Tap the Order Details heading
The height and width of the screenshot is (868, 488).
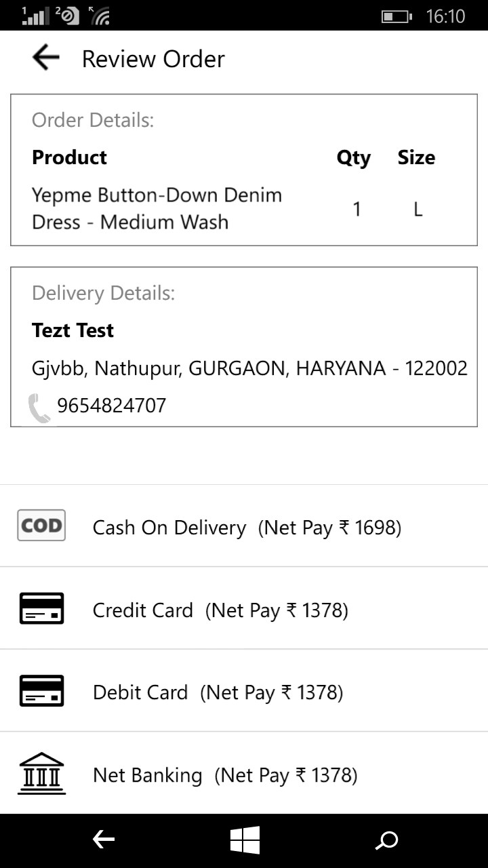click(93, 120)
